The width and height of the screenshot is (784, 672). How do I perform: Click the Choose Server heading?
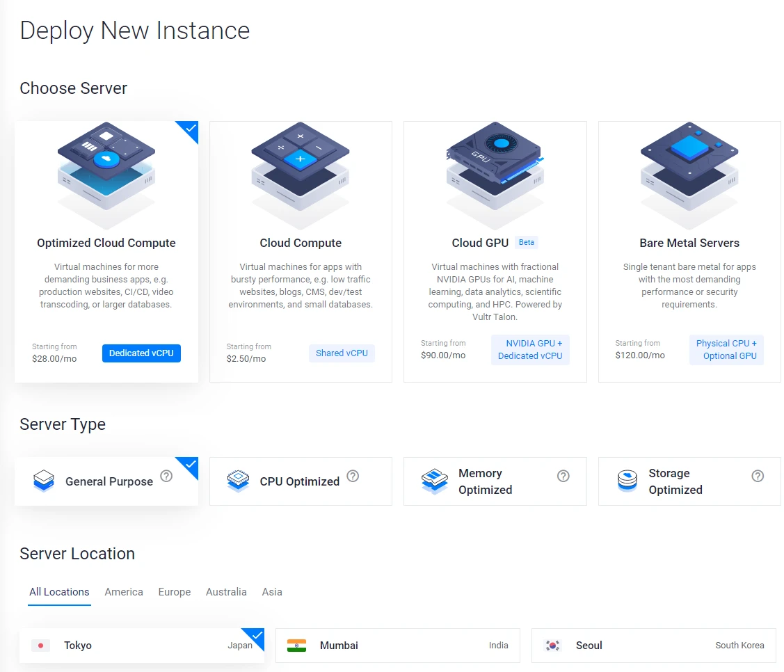(74, 88)
